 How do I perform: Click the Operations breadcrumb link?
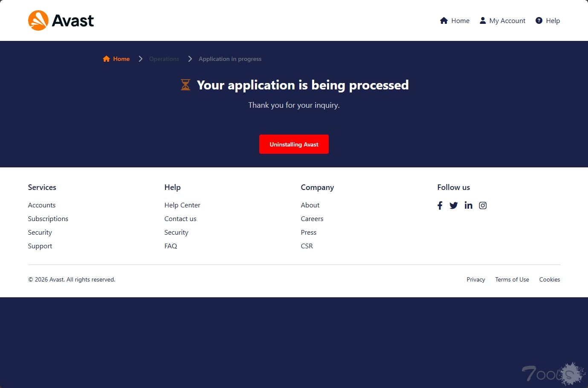(x=164, y=59)
